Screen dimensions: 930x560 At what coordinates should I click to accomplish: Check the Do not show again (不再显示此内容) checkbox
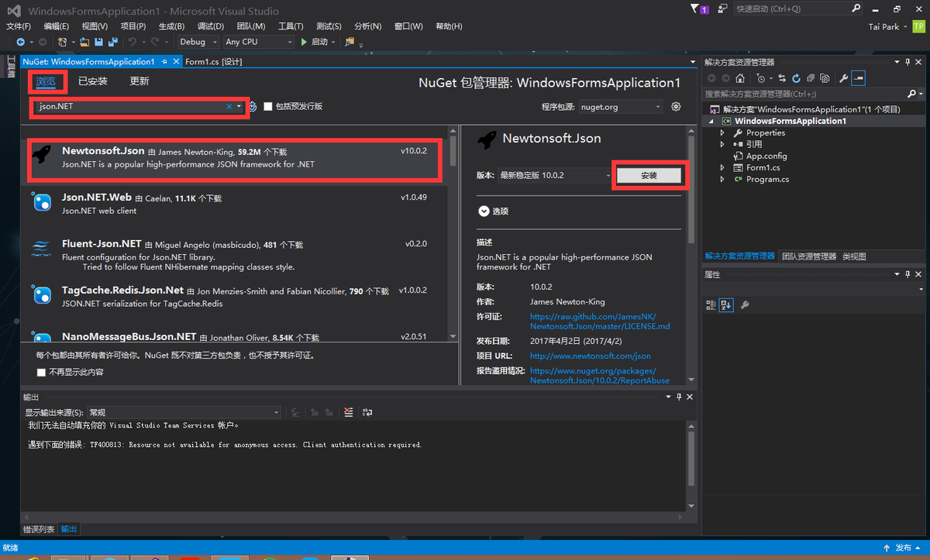(41, 372)
